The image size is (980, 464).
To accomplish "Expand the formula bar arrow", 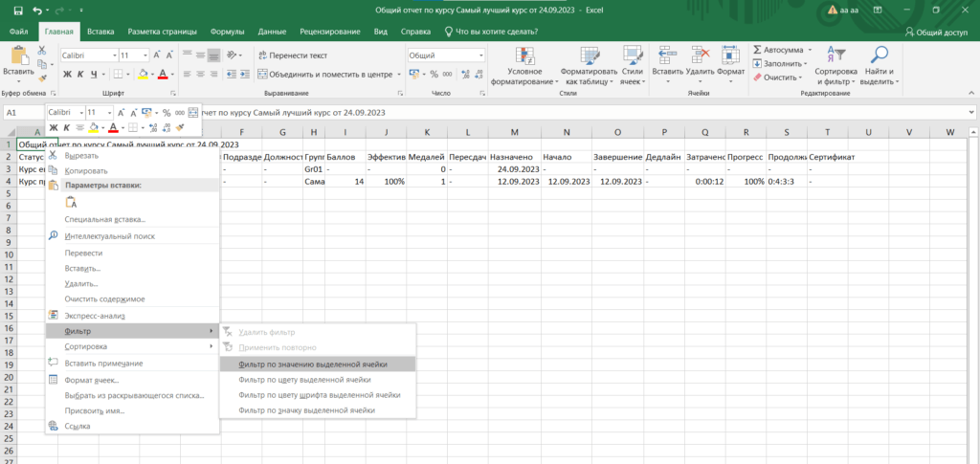I will [x=970, y=113].
